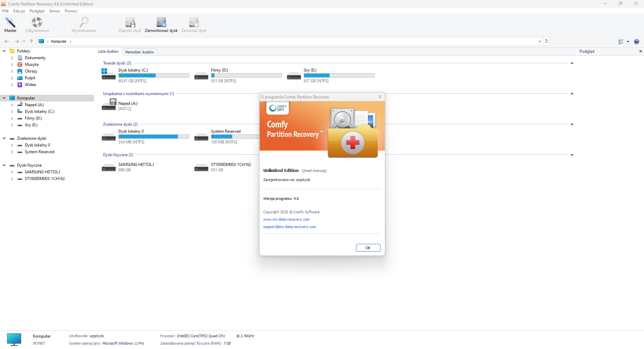Select the ST1000DM003-1CH162 physical disk icon
Image resolution: width=644 pixels, height=349 pixels.
[201, 167]
